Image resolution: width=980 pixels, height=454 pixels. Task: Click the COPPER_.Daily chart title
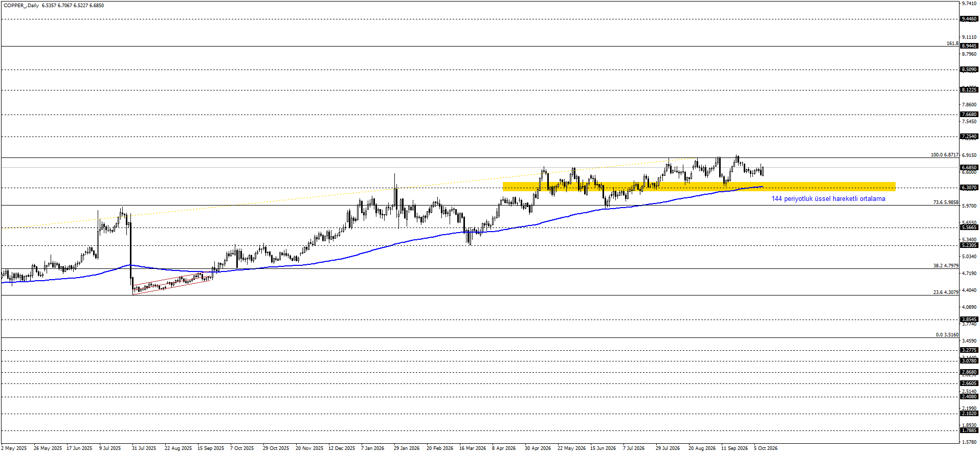(x=21, y=6)
